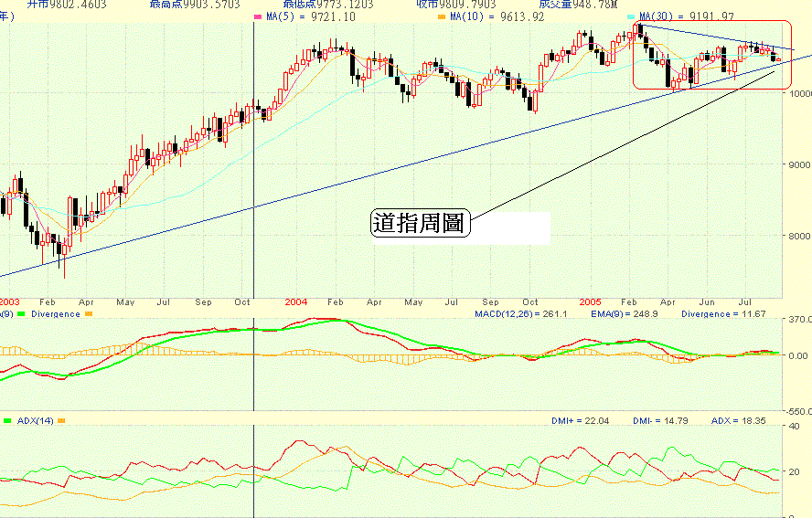Click the 'Divergence = 11.67' readout
The height and width of the screenshot is (518, 812).
point(723,314)
